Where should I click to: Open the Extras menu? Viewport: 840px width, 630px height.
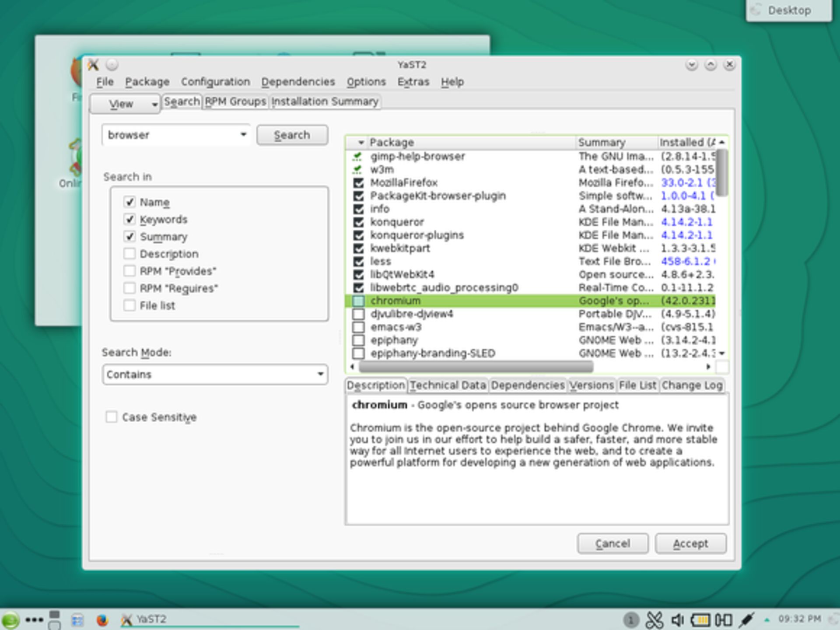[413, 82]
